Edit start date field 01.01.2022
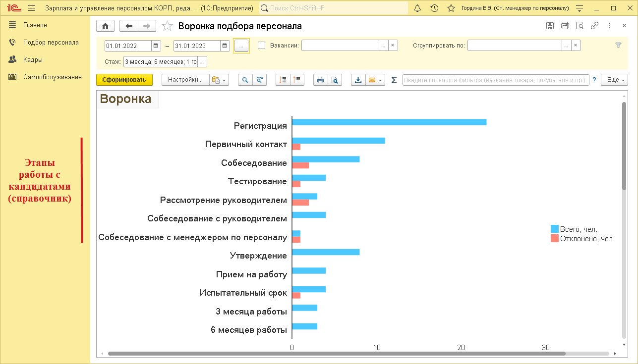 (x=127, y=46)
